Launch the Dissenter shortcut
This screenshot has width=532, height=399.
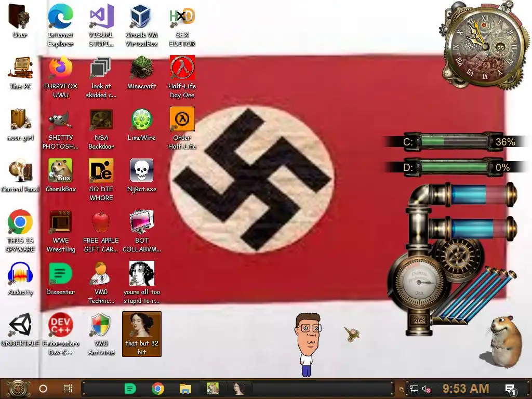click(x=60, y=278)
